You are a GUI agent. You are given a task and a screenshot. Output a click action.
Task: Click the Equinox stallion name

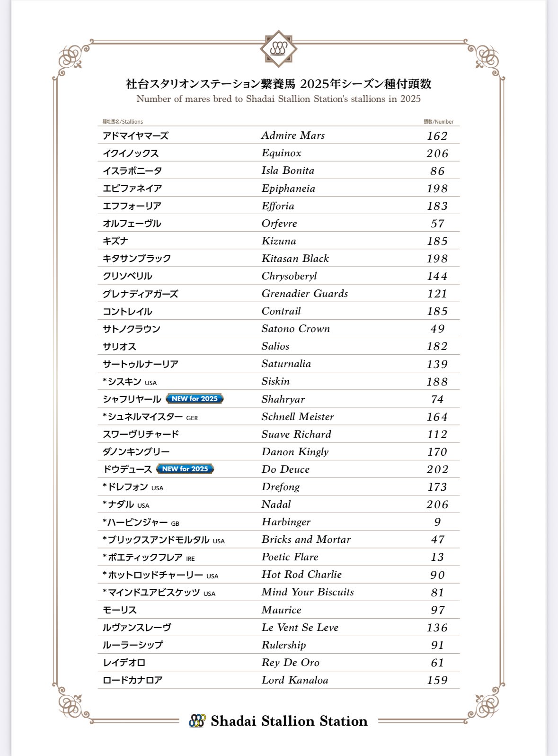pyautogui.click(x=281, y=153)
